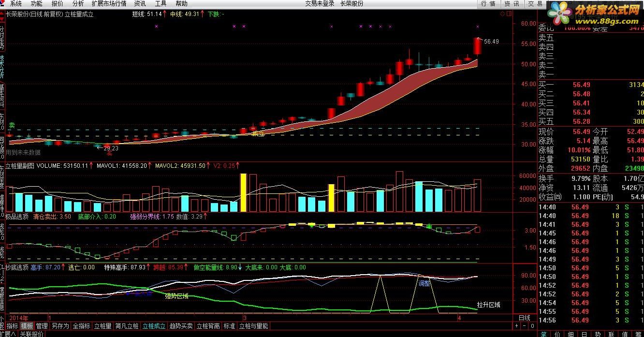Select the 趋势买卖 template

coord(181,326)
